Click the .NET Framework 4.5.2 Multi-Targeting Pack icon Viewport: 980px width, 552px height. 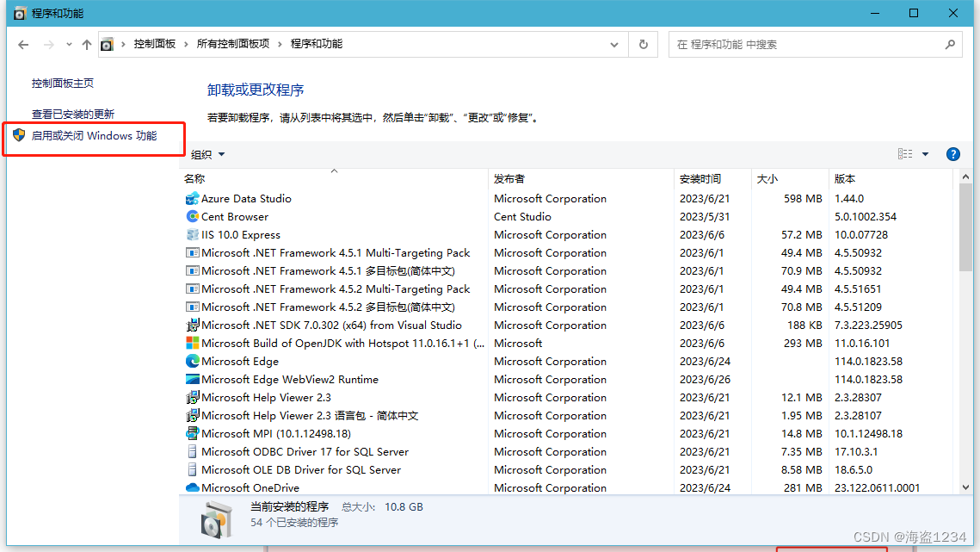click(193, 289)
